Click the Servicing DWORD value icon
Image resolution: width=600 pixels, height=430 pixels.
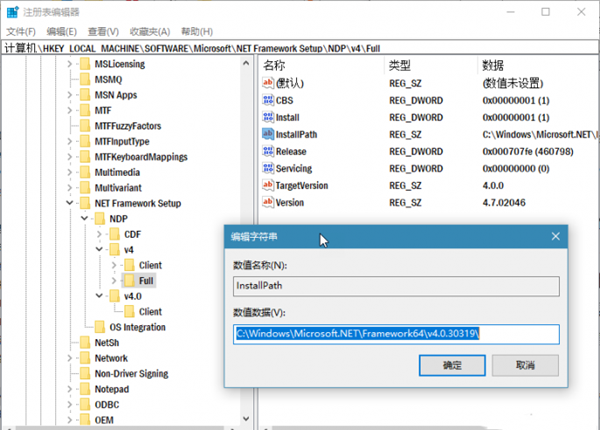268,168
